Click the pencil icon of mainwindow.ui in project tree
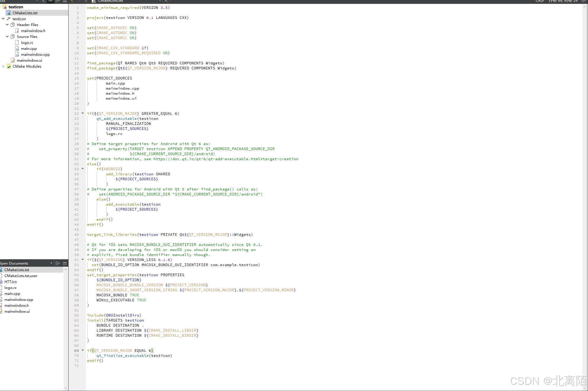The image size is (588, 391). (x=13, y=60)
